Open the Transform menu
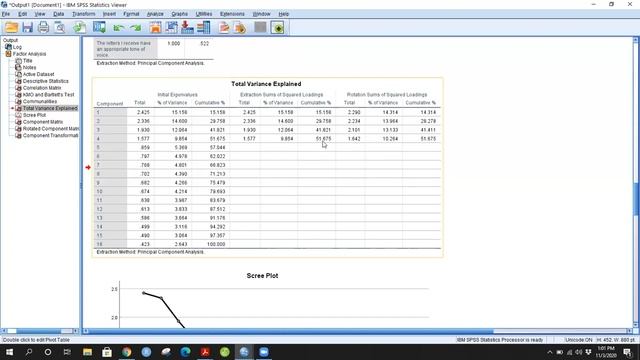The height and width of the screenshot is (360, 640). tap(84, 14)
